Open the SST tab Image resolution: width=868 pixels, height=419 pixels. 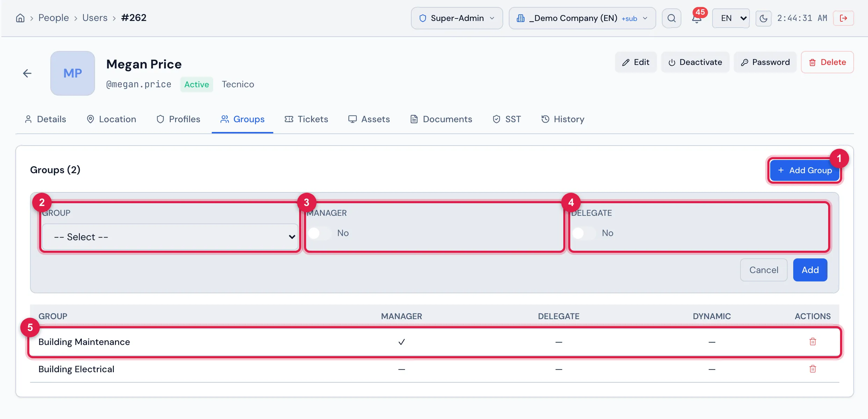pos(507,119)
